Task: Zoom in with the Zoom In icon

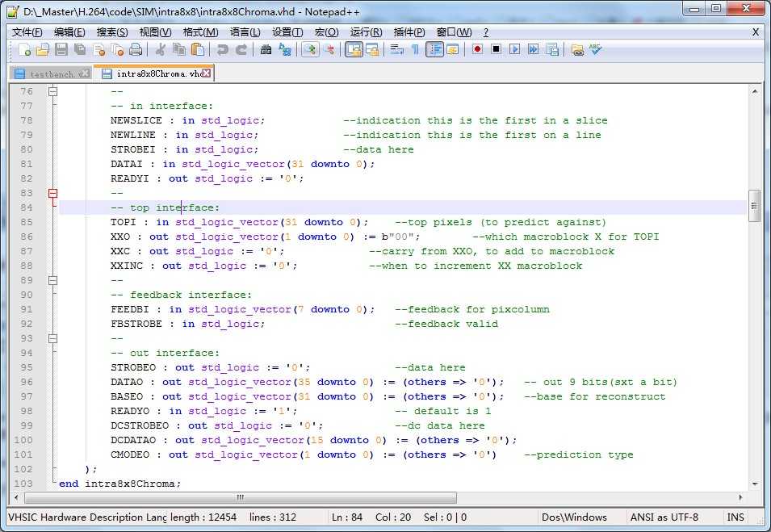Action: (310, 49)
